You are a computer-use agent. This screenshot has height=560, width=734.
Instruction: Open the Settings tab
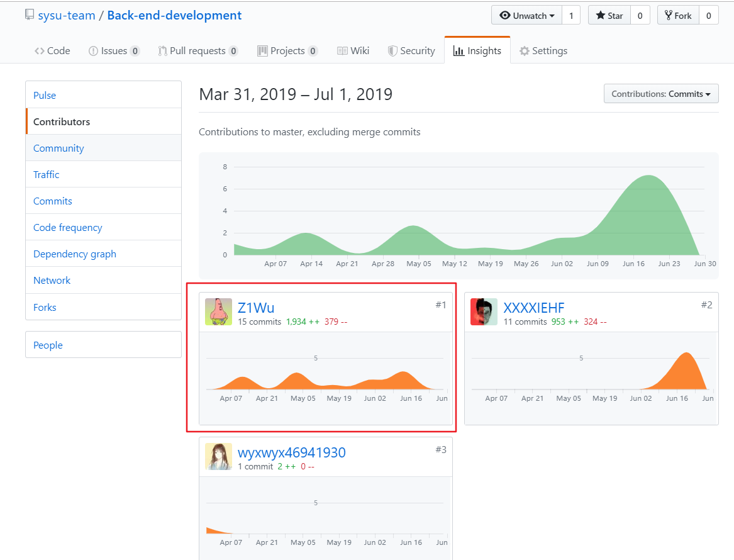[x=543, y=51]
